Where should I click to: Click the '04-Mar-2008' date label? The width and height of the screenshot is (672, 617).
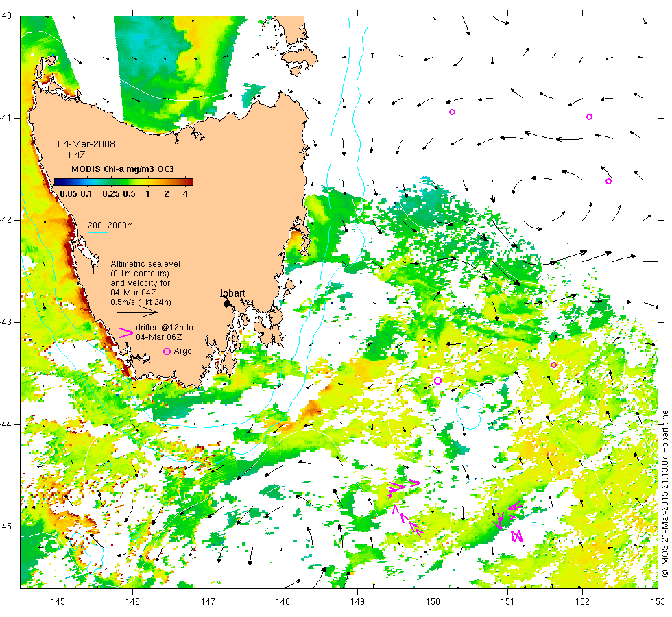86,144
